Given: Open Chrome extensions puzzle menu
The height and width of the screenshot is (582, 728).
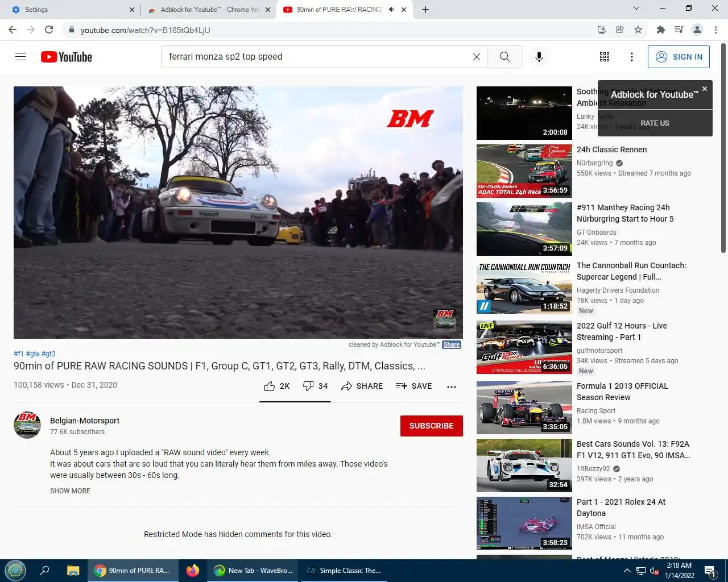Looking at the screenshot, I should coord(660,30).
